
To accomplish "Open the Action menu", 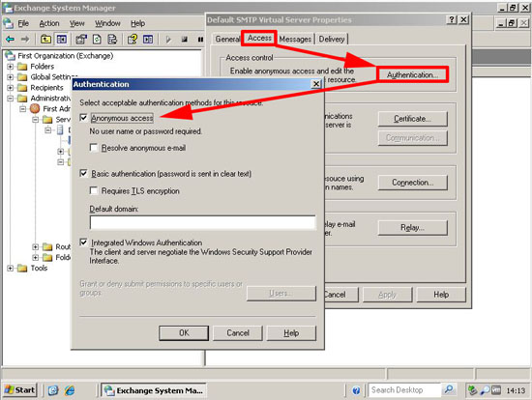I will 49,23.
